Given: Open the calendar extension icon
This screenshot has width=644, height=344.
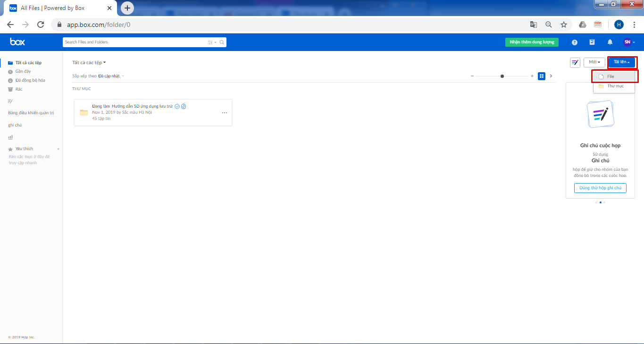Looking at the screenshot, I should point(598,25).
